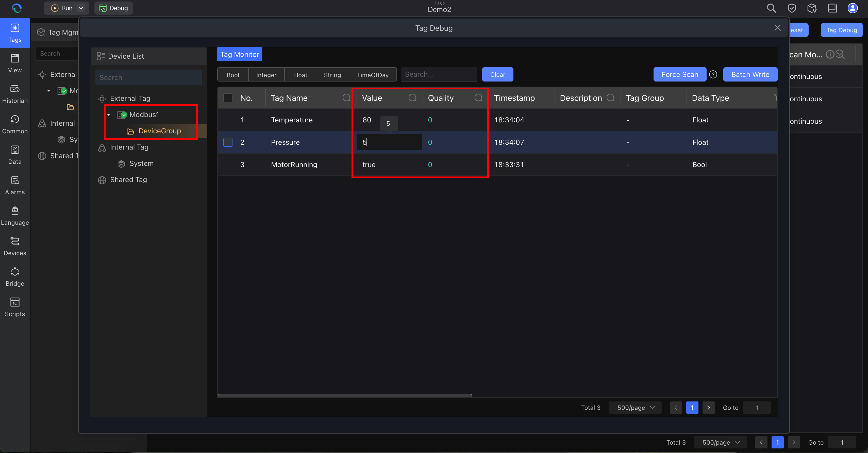Click the shield check icon in top bar

coord(792,8)
